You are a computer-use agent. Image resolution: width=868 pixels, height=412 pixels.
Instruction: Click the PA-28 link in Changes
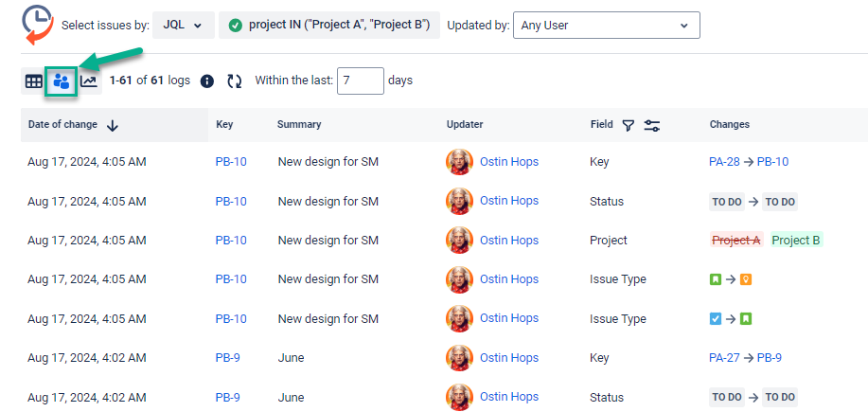[x=724, y=162]
